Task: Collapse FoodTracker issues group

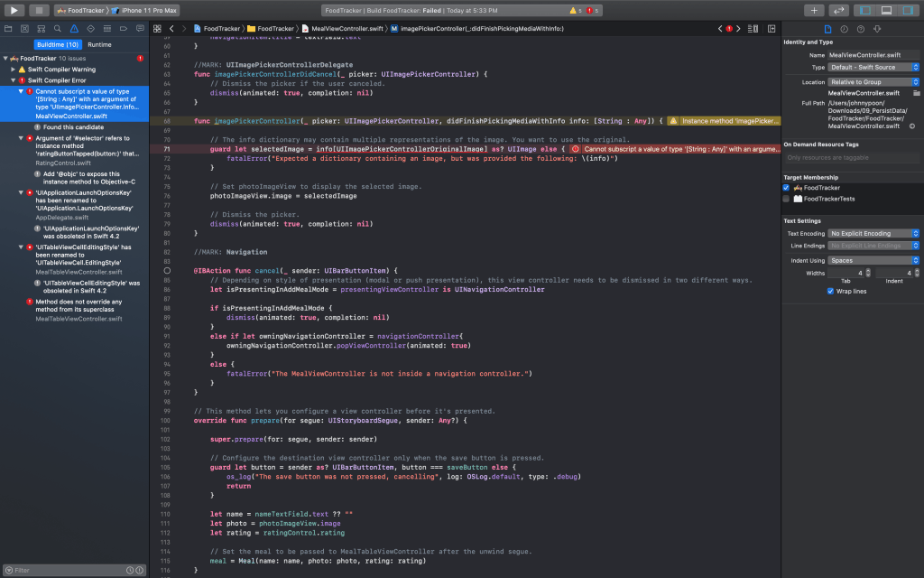Action: [x=5, y=59]
